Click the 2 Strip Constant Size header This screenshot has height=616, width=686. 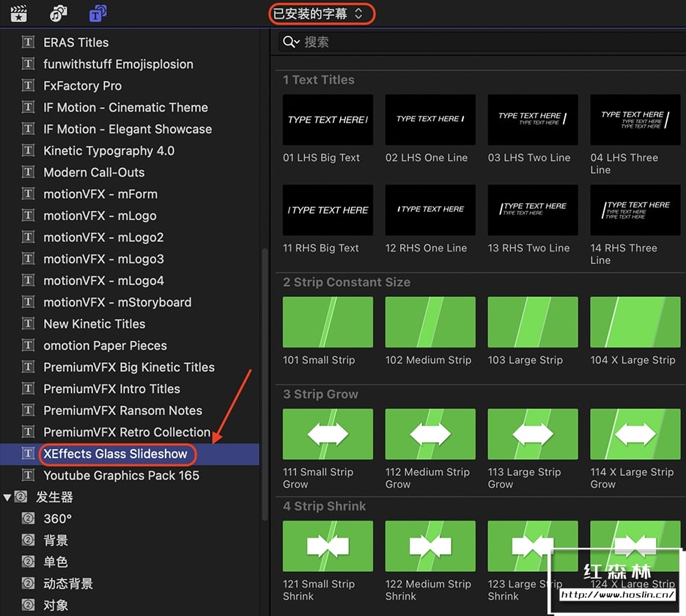(x=347, y=282)
